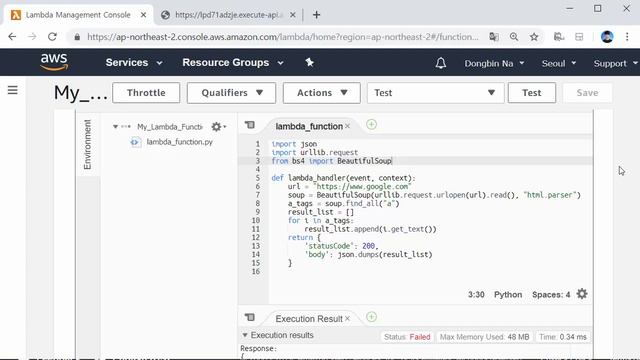
Task: Open editor preferences gear icon
Action: click(x=582, y=294)
